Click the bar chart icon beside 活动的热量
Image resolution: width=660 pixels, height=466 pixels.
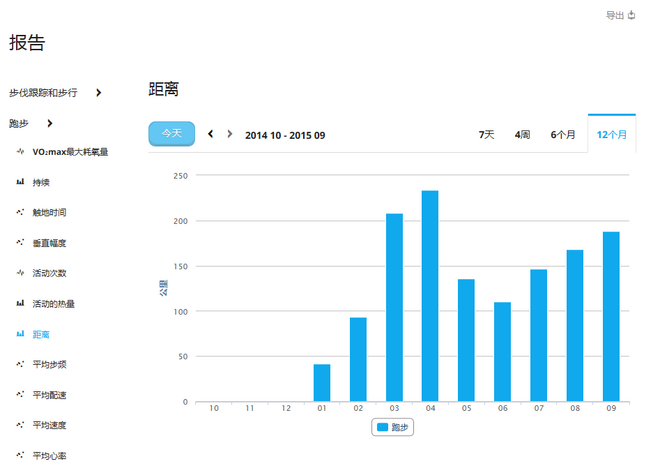(20, 303)
